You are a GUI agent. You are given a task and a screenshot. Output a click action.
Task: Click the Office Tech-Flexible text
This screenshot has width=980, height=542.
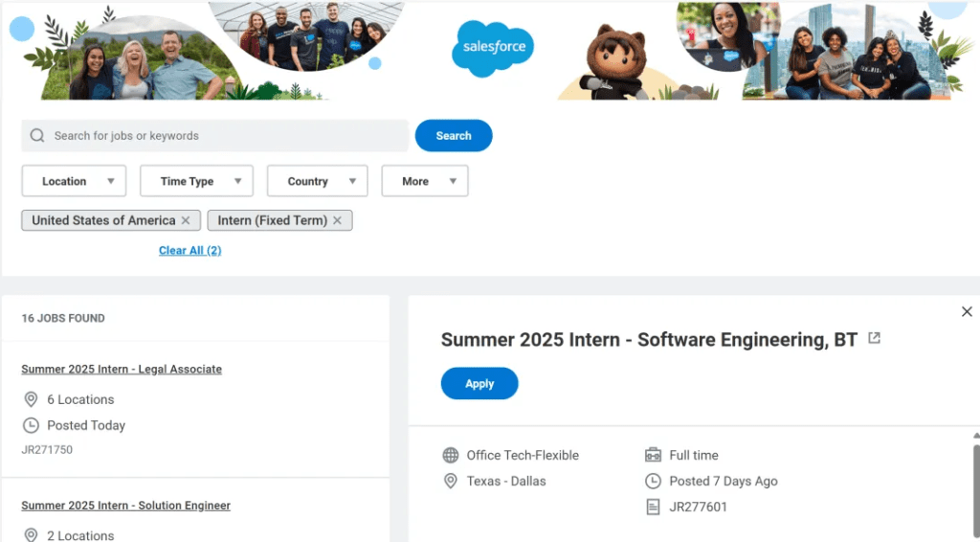click(523, 456)
